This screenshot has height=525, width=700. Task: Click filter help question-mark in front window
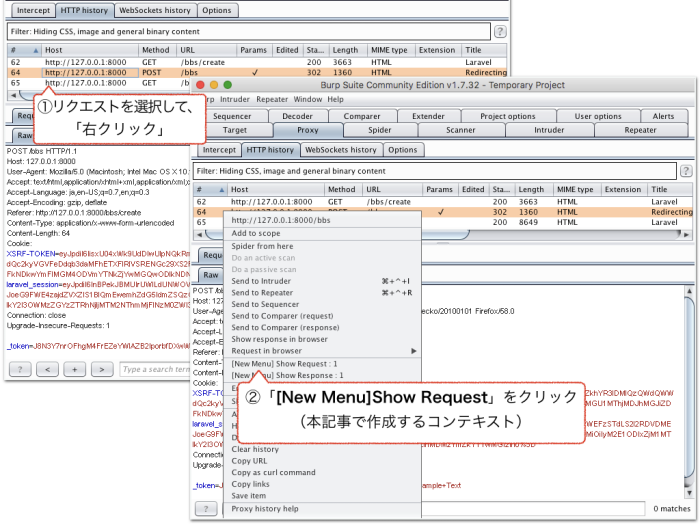686,171
